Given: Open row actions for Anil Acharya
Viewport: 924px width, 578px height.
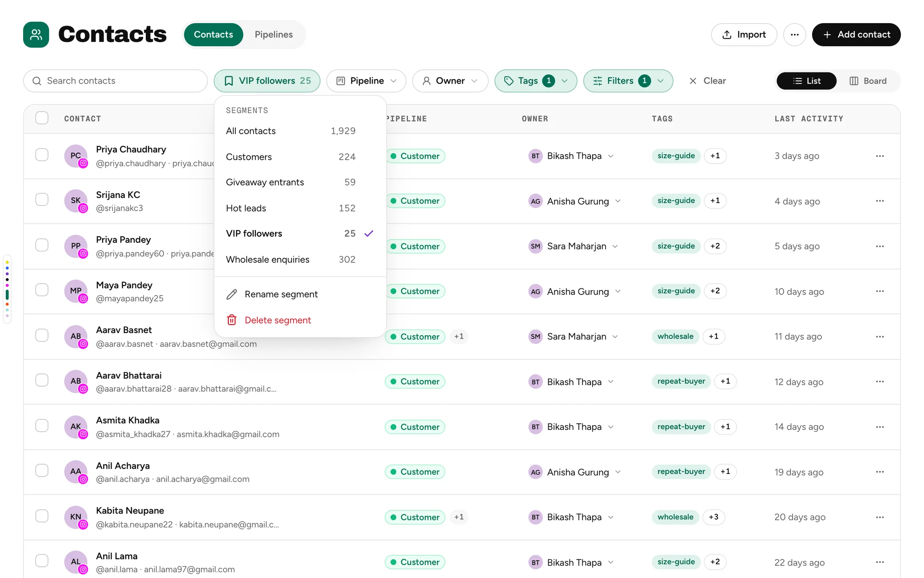Looking at the screenshot, I should (x=880, y=472).
